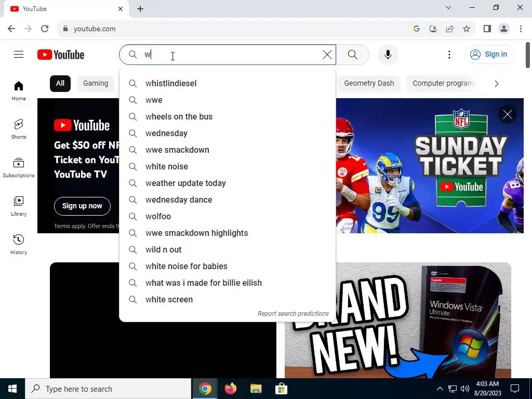Image resolution: width=532 pixels, height=399 pixels.
Task: Dismiss the NFL Sunday Ticket banner
Action: 507,115
